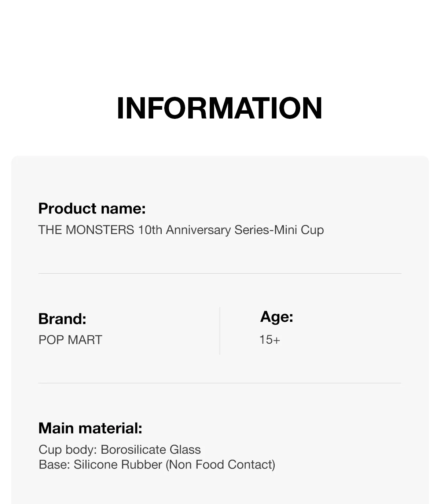Click the word "Anniversary" in the product name

pyautogui.click(x=198, y=230)
